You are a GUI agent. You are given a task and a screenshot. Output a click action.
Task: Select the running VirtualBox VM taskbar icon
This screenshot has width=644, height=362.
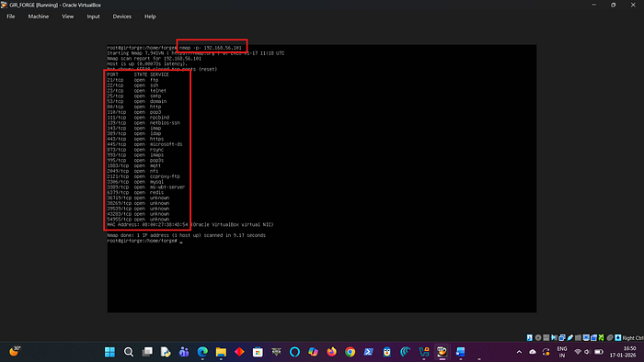pos(442,352)
